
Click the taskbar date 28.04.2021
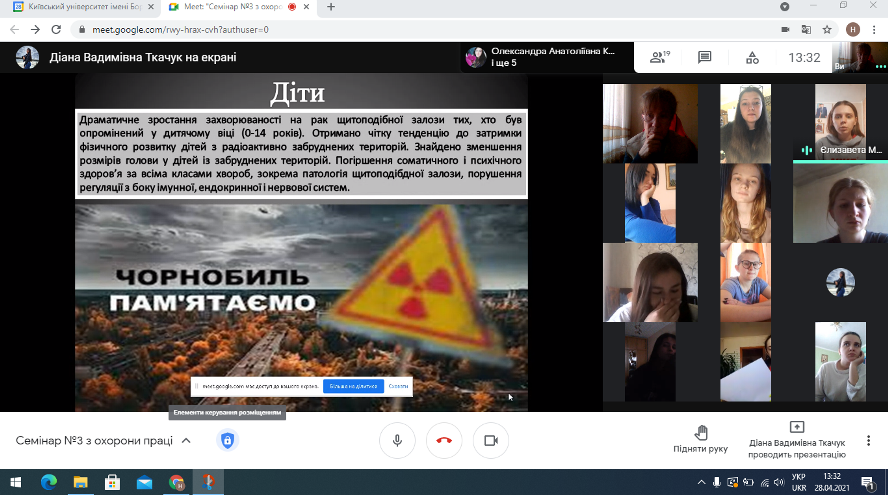(832, 488)
